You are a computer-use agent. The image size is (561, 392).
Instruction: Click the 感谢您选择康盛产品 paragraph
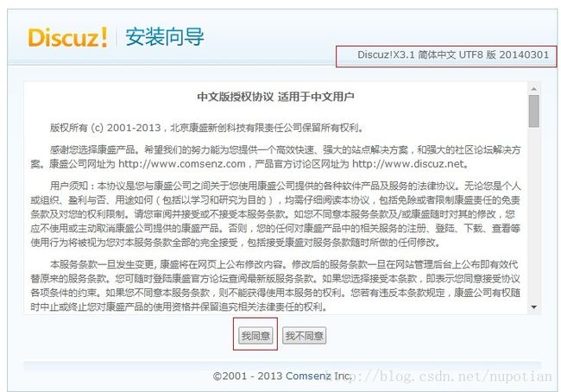(x=275, y=157)
